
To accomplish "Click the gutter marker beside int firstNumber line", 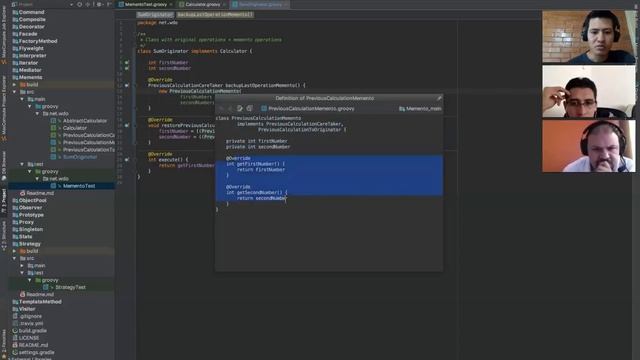I will 127,63.
